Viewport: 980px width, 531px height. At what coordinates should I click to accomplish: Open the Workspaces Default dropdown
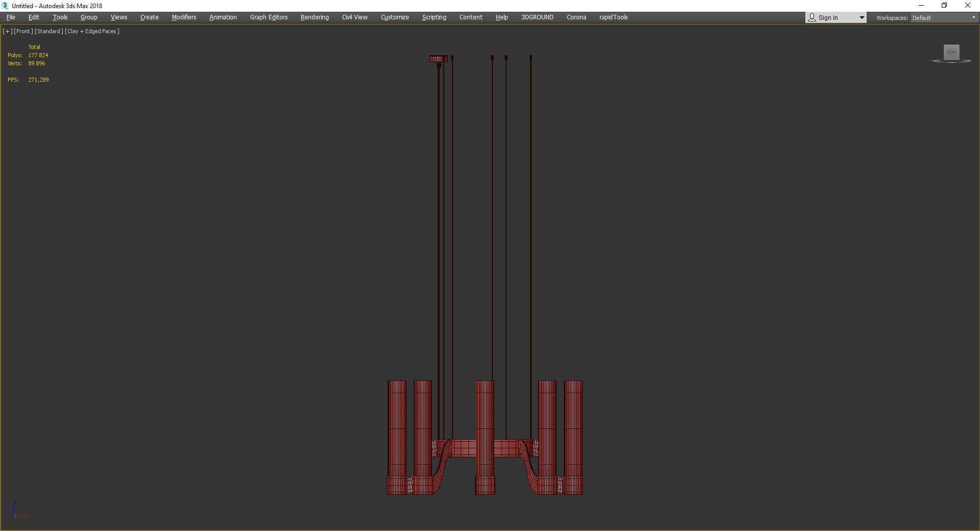pos(944,18)
